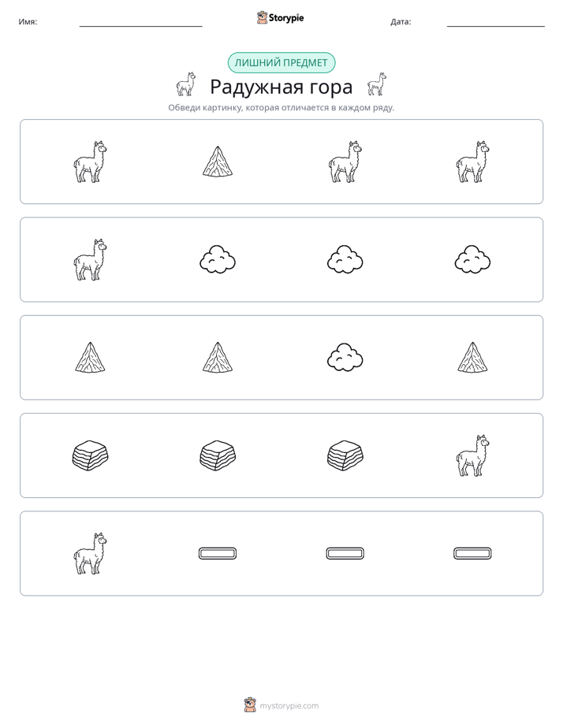Click the llama in the fifth row
Screen dimensions: 563x728
tap(90, 553)
